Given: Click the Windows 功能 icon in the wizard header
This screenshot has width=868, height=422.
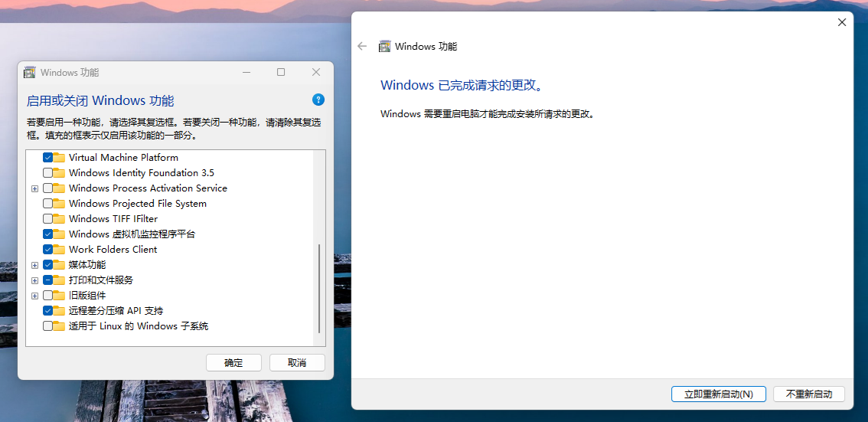Looking at the screenshot, I should [385, 46].
